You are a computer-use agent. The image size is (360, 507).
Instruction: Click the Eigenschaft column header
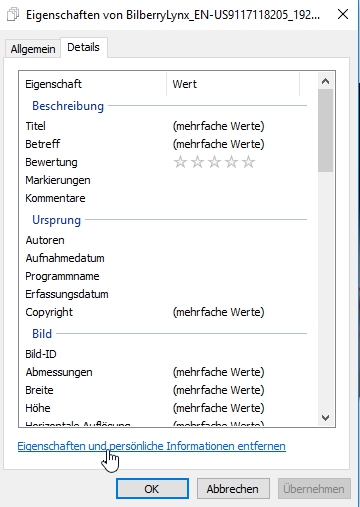pyautogui.click(x=93, y=84)
